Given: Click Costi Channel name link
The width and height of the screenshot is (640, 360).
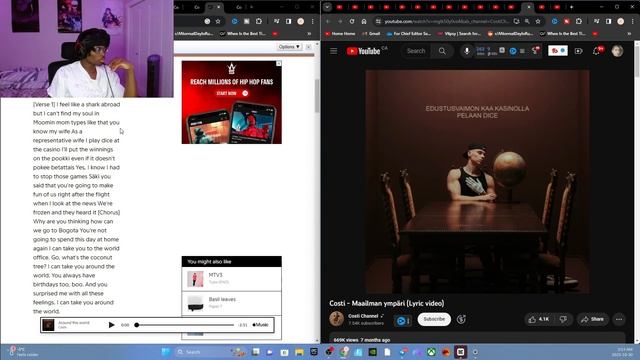Looking at the screenshot, I should (363, 316).
